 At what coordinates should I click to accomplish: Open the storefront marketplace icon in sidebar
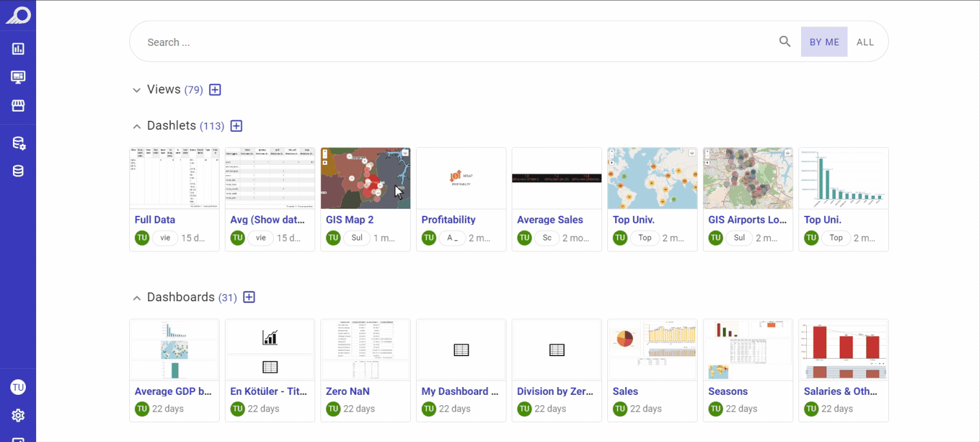[x=18, y=105]
